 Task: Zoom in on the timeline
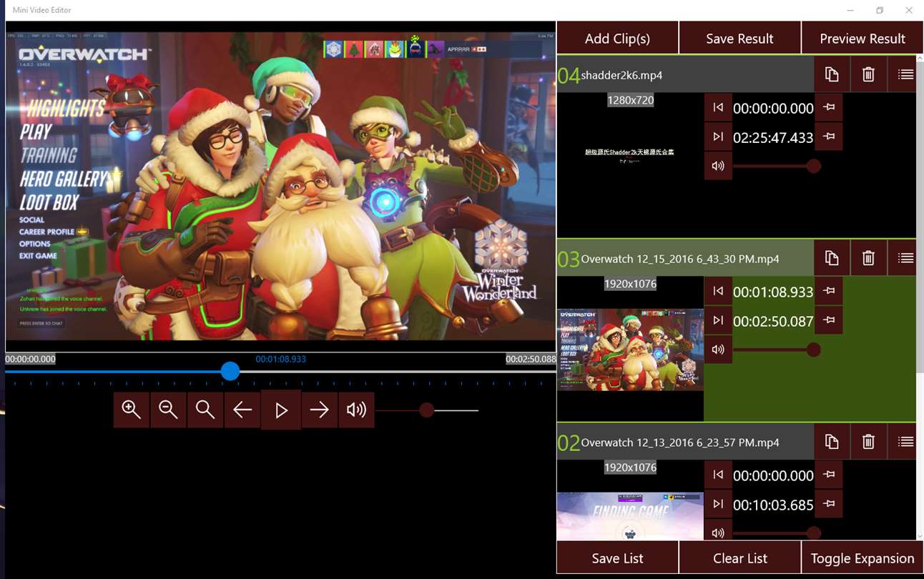pos(131,410)
